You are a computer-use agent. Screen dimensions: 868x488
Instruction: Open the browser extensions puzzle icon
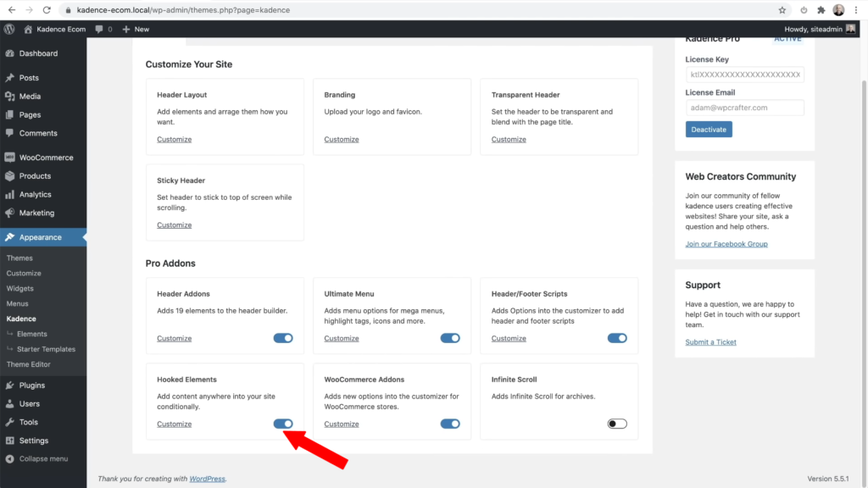(x=821, y=10)
